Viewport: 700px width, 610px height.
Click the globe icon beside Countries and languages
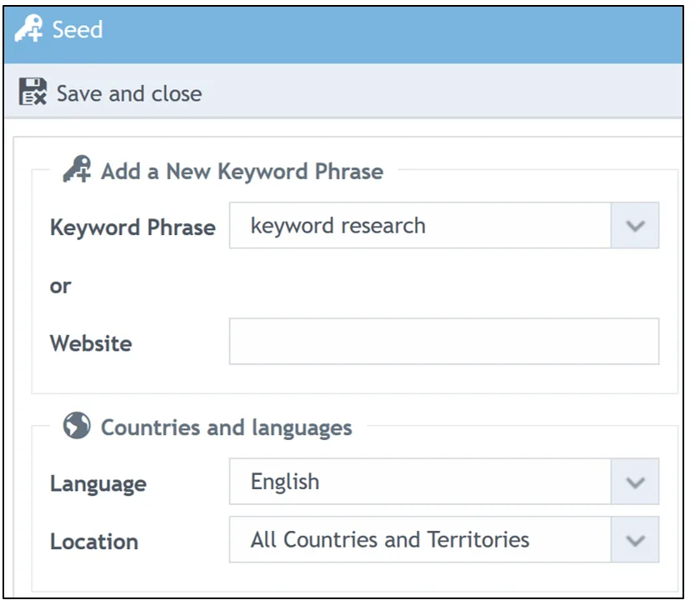[x=77, y=427]
